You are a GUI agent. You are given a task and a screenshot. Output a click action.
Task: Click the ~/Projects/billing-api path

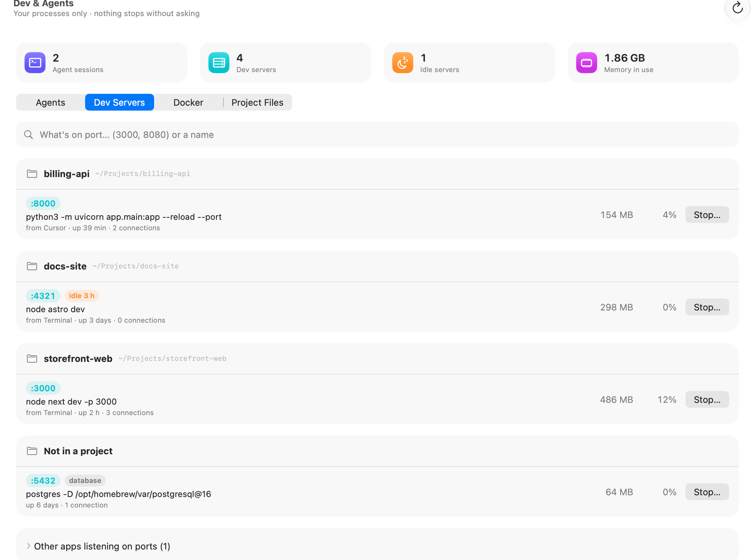click(x=143, y=174)
